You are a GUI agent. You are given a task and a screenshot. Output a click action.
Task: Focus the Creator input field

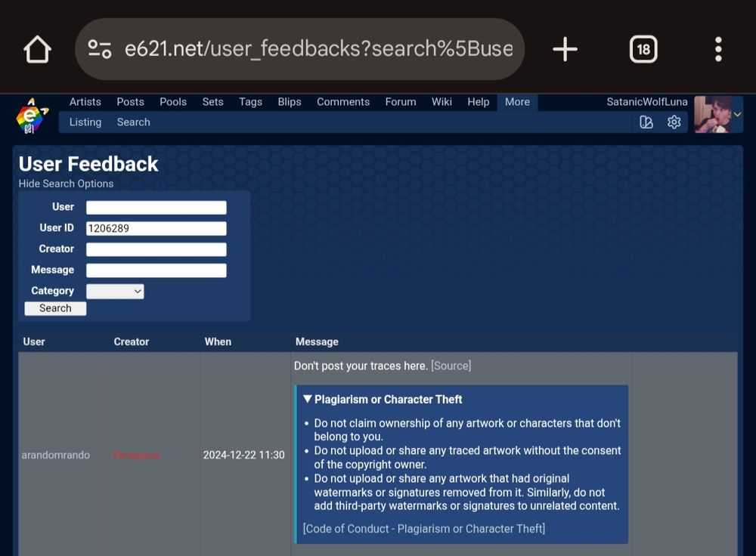click(156, 249)
